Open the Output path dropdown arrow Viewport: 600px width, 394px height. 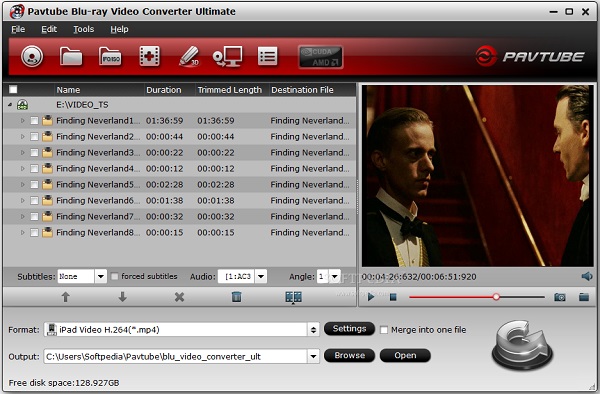click(x=313, y=357)
